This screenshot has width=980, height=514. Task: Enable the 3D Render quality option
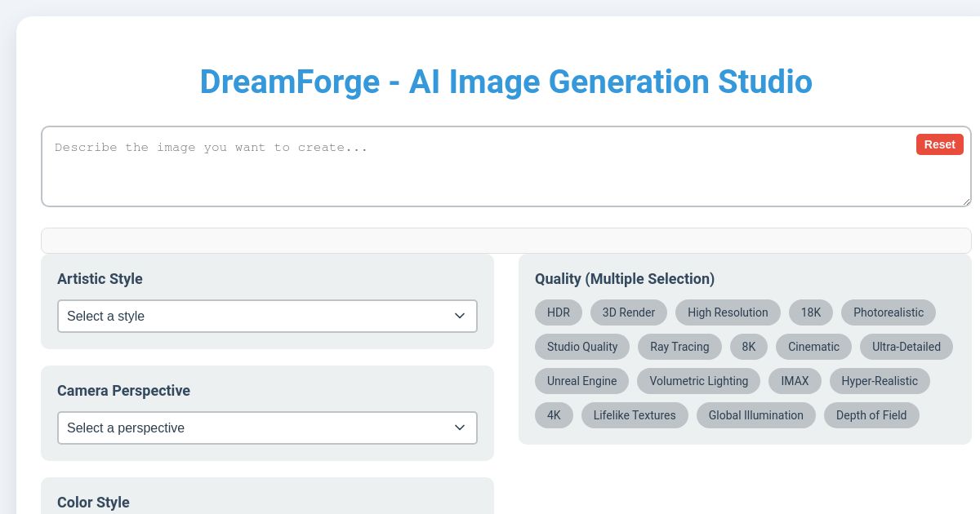pos(629,312)
